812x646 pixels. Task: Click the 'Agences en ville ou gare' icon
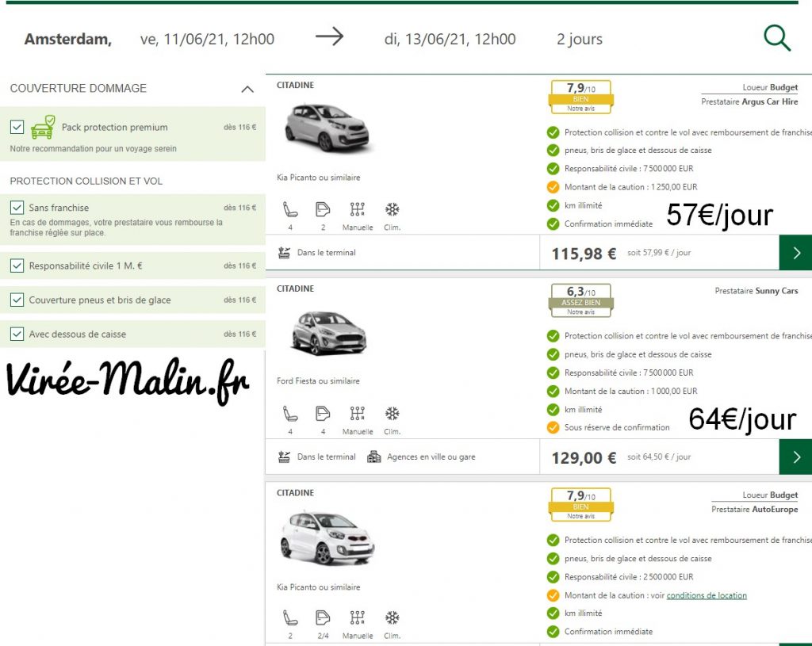(x=372, y=457)
